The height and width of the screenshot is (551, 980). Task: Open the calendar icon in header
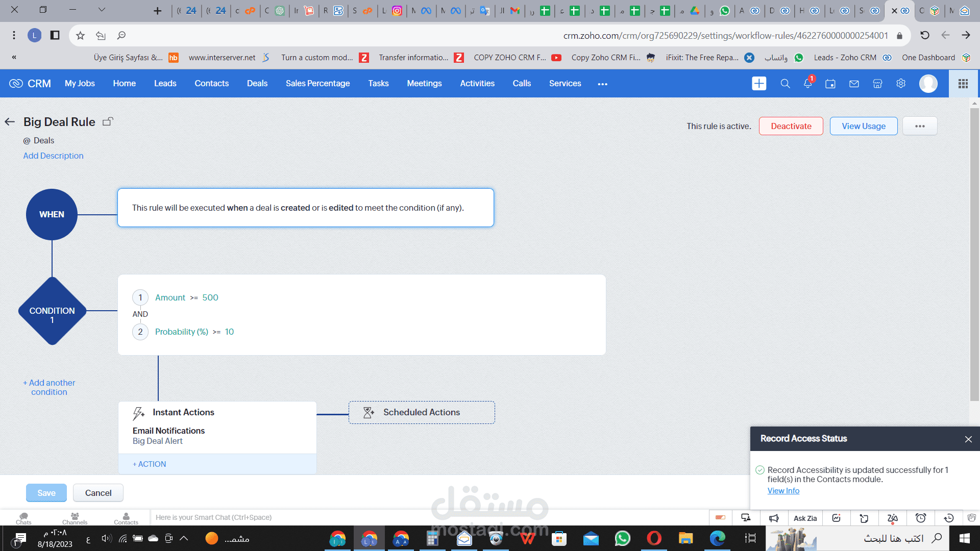click(x=830, y=84)
